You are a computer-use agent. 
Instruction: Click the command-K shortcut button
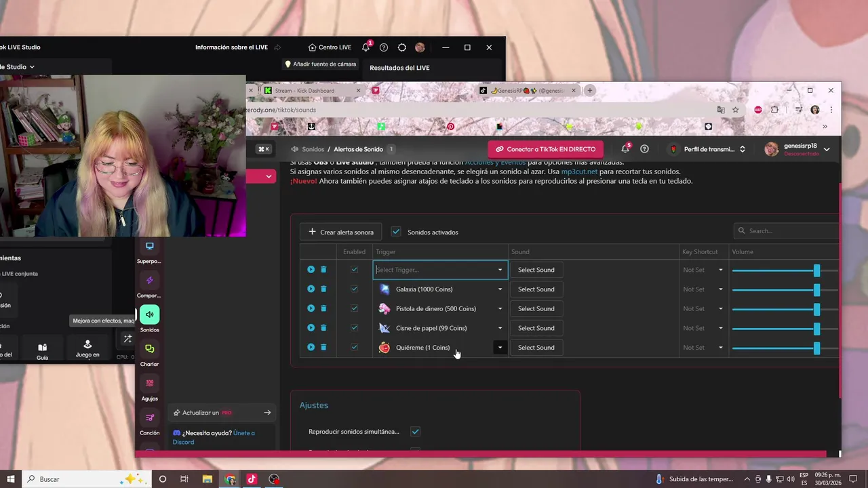coord(263,149)
